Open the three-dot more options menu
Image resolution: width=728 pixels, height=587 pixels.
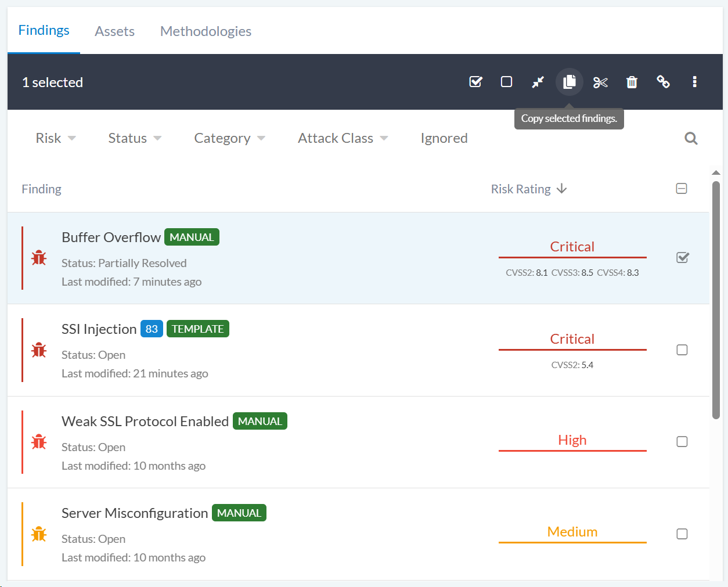[x=694, y=82]
